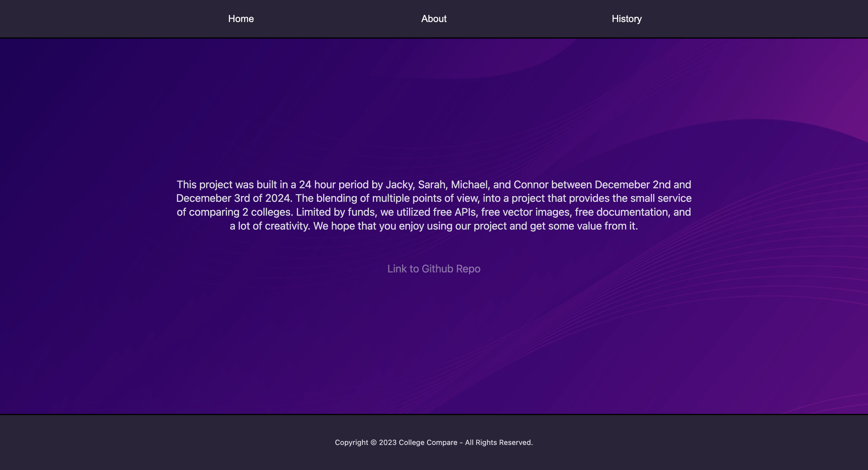The width and height of the screenshot is (868, 470).
Task: Go to the About page
Action: 434,19
